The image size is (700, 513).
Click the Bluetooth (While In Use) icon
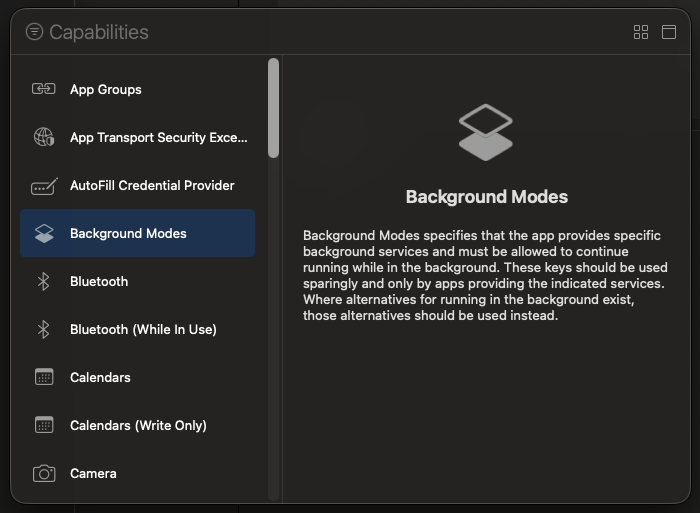(44, 330)
